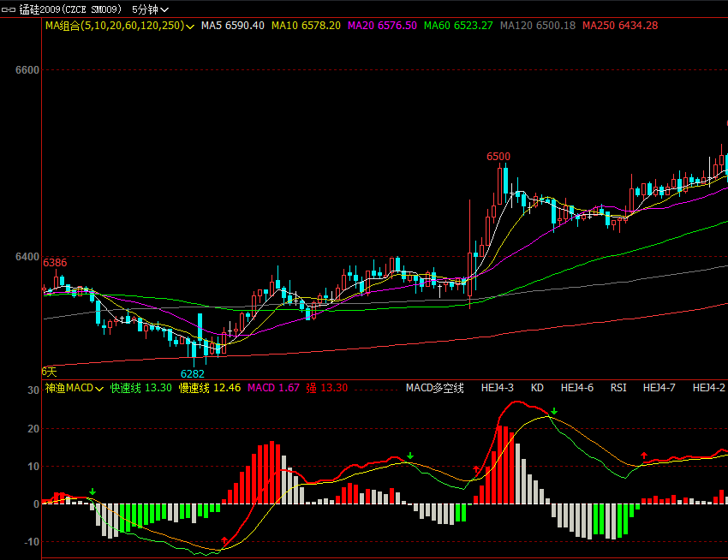Click the 6386 price label at chart start
This screenshot has height=560, width=728.
55,263
